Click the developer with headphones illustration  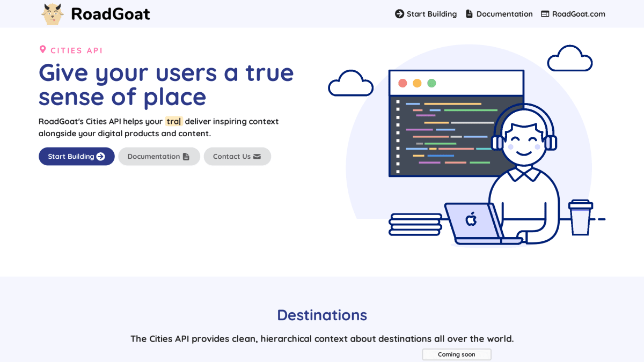[x=523, y=174]
